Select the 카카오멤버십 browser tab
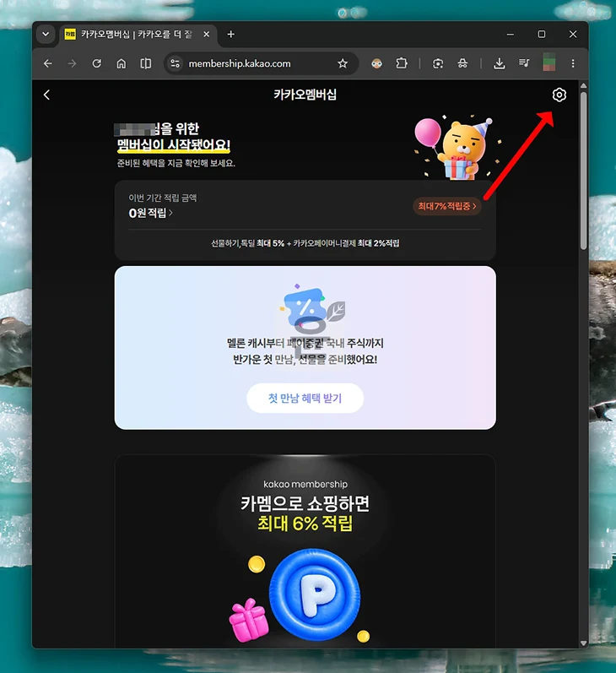616x673 pixels. [x=137, y=35]
